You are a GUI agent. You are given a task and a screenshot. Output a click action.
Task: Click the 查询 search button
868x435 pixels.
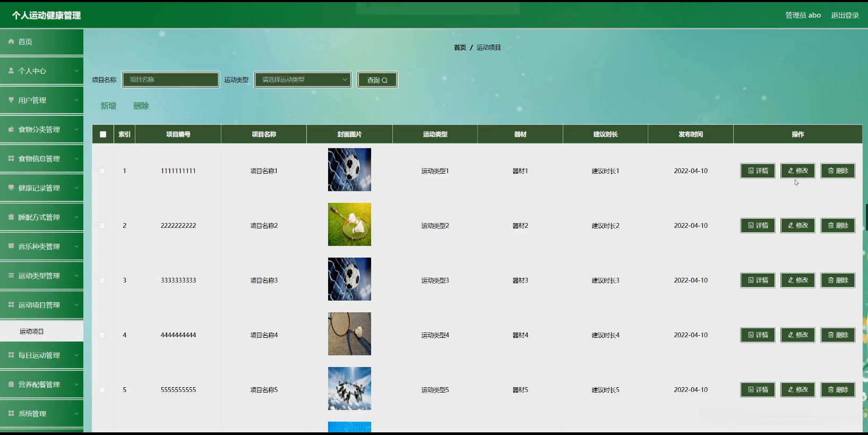(377, 80)
